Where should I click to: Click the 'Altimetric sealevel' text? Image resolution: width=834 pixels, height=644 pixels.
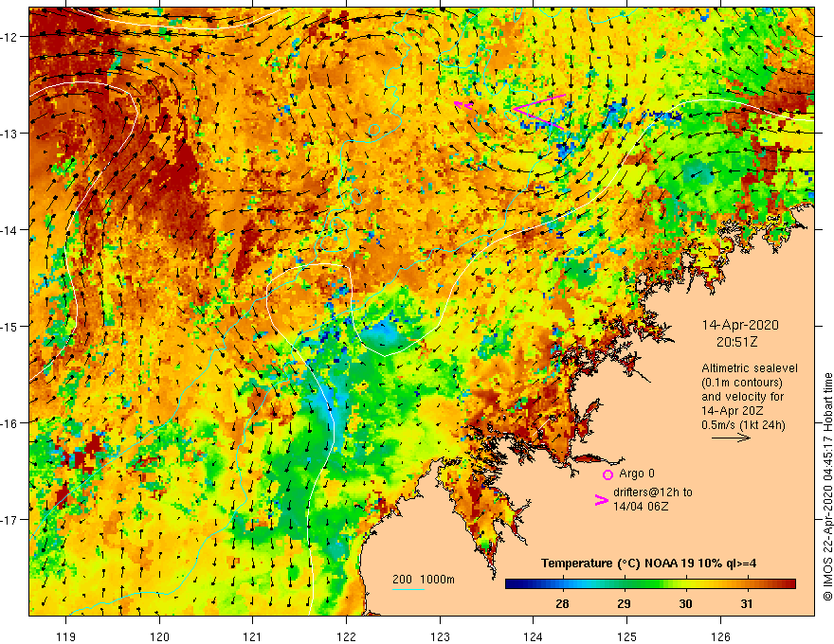coord(750,367)
